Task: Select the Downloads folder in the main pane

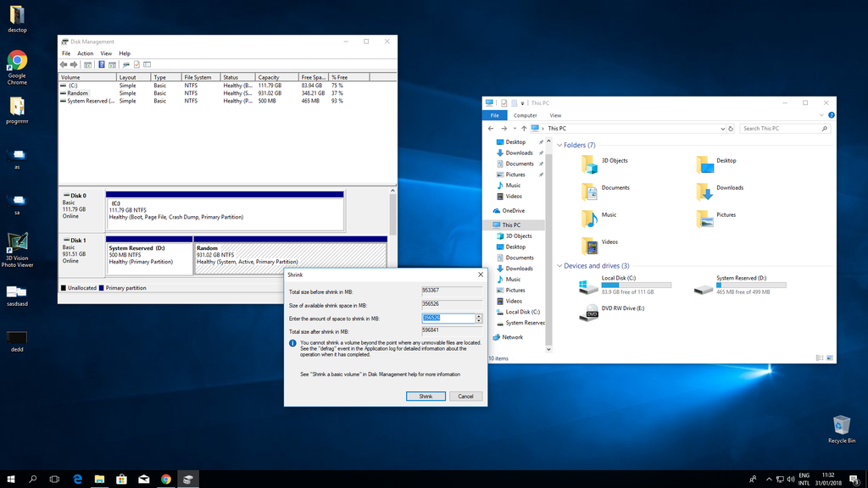Action: pyautogui.click(x=721, y=191)
